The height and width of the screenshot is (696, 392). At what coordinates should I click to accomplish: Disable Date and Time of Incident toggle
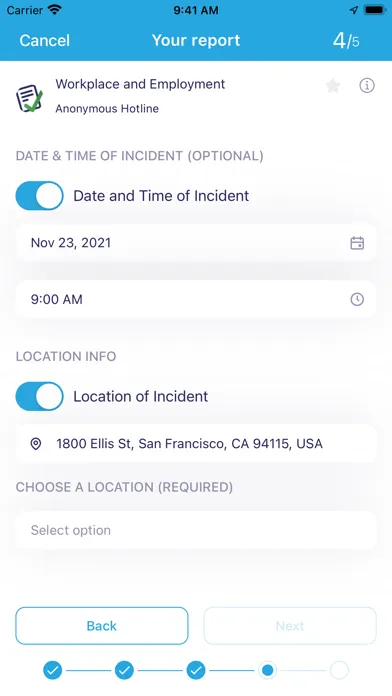[x=40, y=195]
